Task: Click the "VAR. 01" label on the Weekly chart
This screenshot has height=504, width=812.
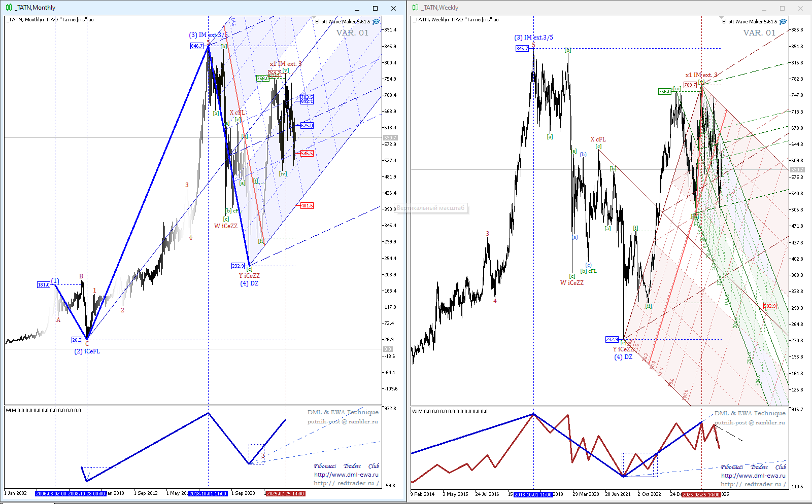Action: (759, 33)
